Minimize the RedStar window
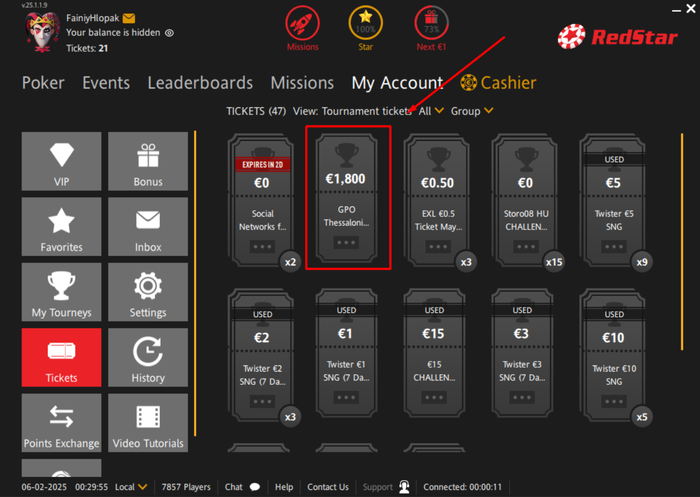Viewport: 700px width, 497px height. pyautogui.click(x=676, y=10)
